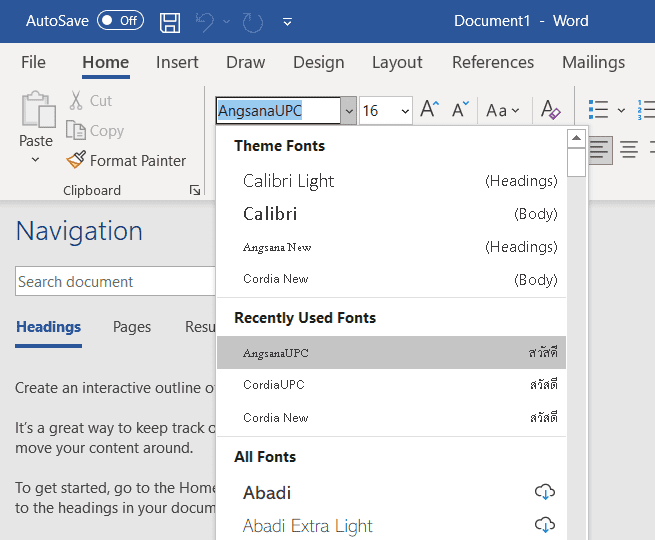Click the font size field showing 16
655x540 pixels.
tap(378, 111)
